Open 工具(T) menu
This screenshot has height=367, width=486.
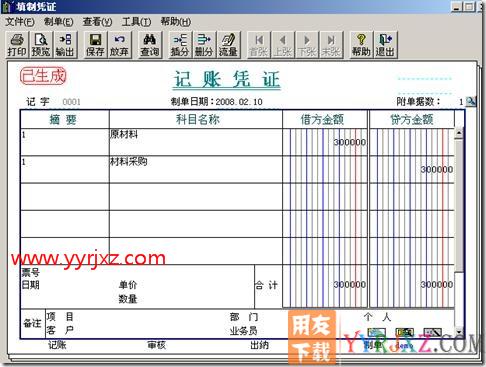136,22
